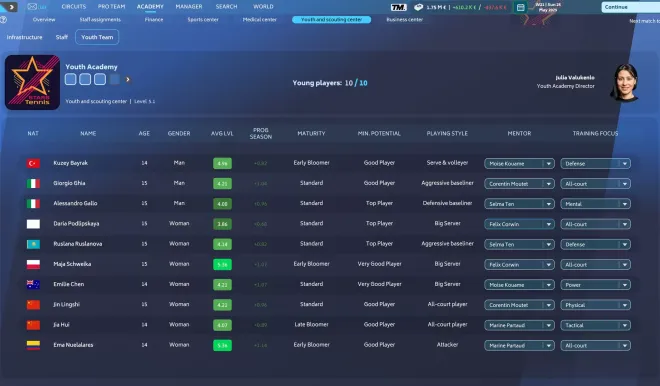
Task: Open the Staff sub-tab
Action: [61, 37]
